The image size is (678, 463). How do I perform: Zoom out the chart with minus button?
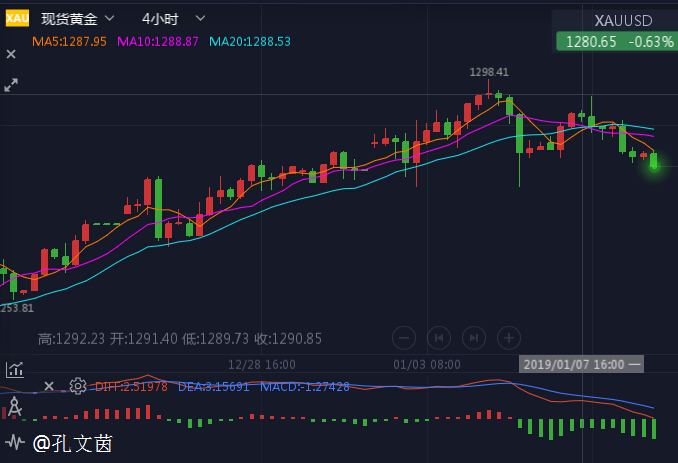(x=404, y=338)
